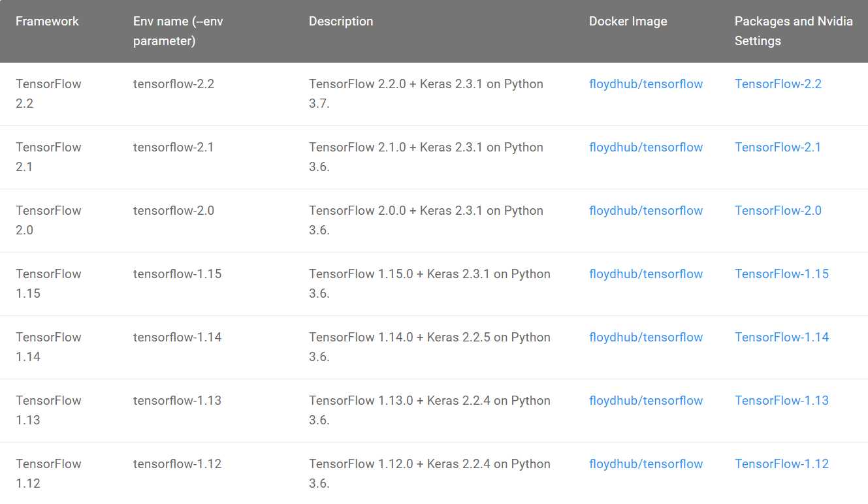Open the TensorFlow-2.0 packages link

click(778, 211)
